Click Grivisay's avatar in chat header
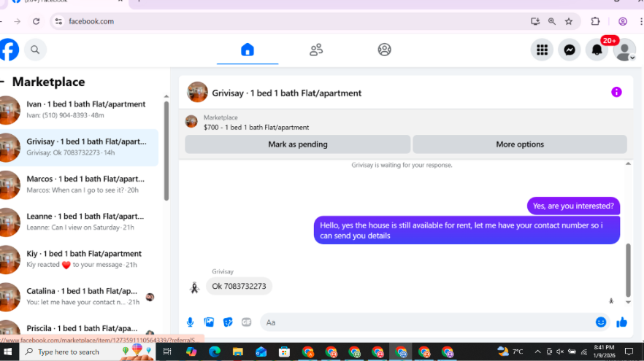 pyautogui.click(x=197, y=92)
